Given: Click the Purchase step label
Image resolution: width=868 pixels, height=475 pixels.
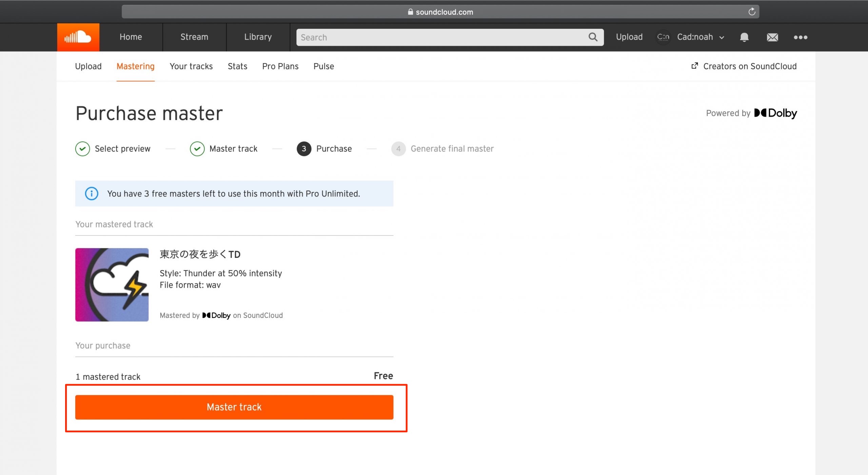Looking at the screenshot, I should pyautogui.click(x=334, y=149).
